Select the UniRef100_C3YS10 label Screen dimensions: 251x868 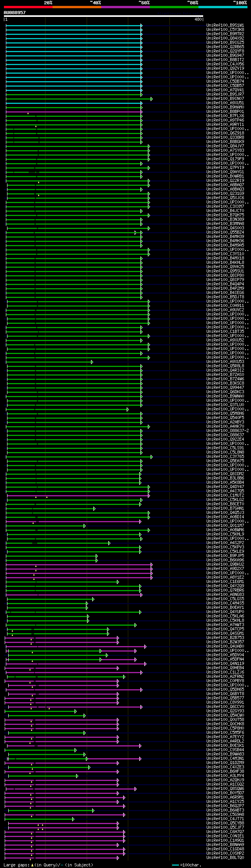pyautogui.click(x=225, y=254)
